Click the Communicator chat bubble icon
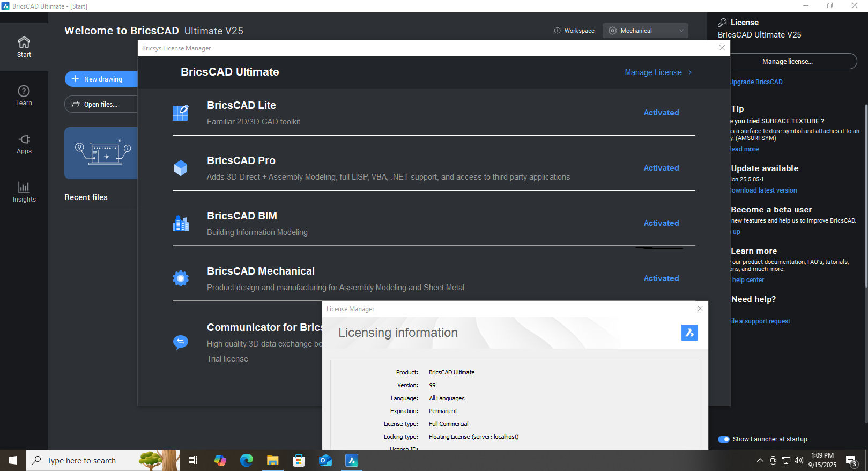The width and height of the screenshot is (868, 471). coord(181,342)
